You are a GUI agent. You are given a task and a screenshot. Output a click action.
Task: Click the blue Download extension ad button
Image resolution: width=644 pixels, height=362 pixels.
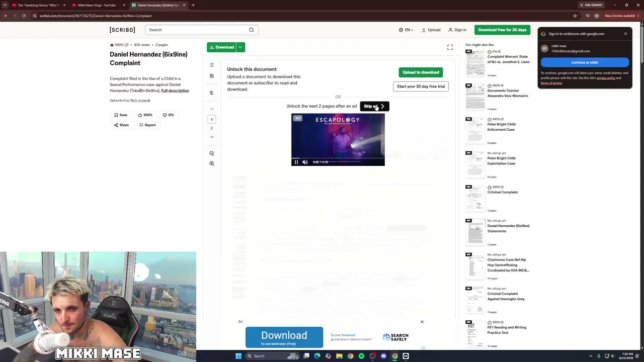tap(284, 337)
